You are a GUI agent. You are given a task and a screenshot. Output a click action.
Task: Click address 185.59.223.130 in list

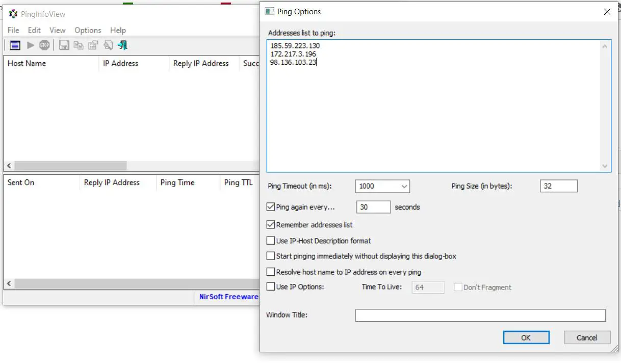pyautogui.click(x=295, y=46)
